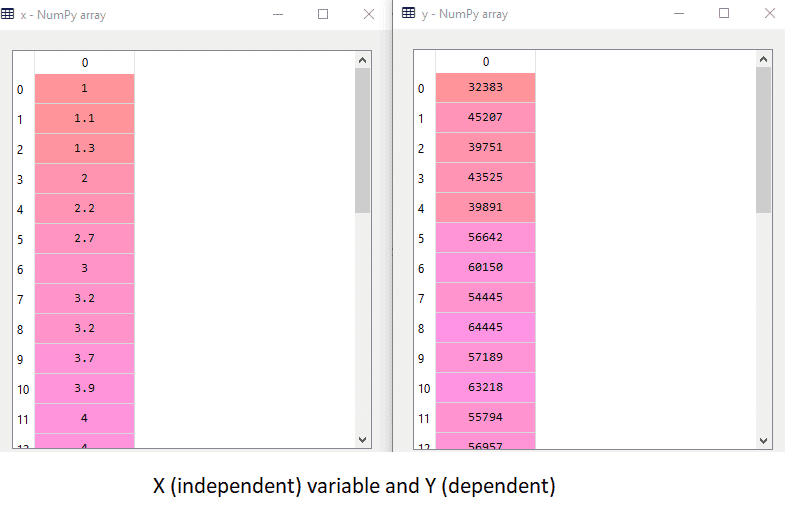Screen dimensions: 785x514
Task: Click the x array window table icon
Action: pyautogui.click(x=8, y=14)
